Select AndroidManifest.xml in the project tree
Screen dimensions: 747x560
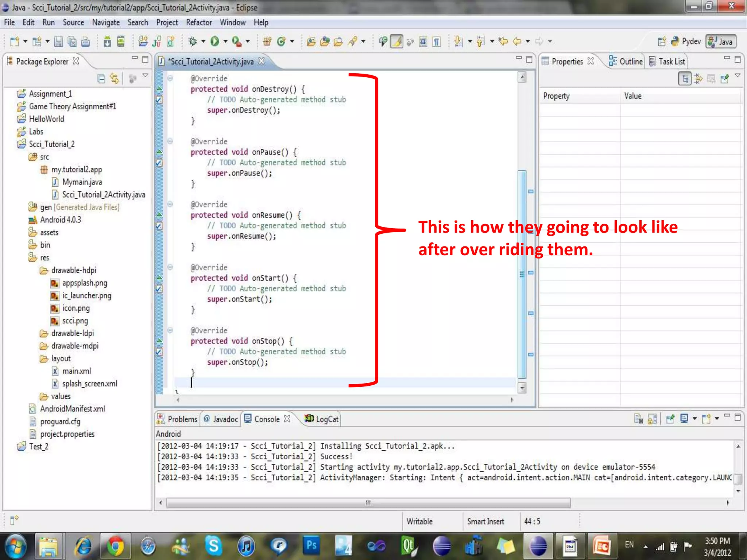(x=72, y=409)
